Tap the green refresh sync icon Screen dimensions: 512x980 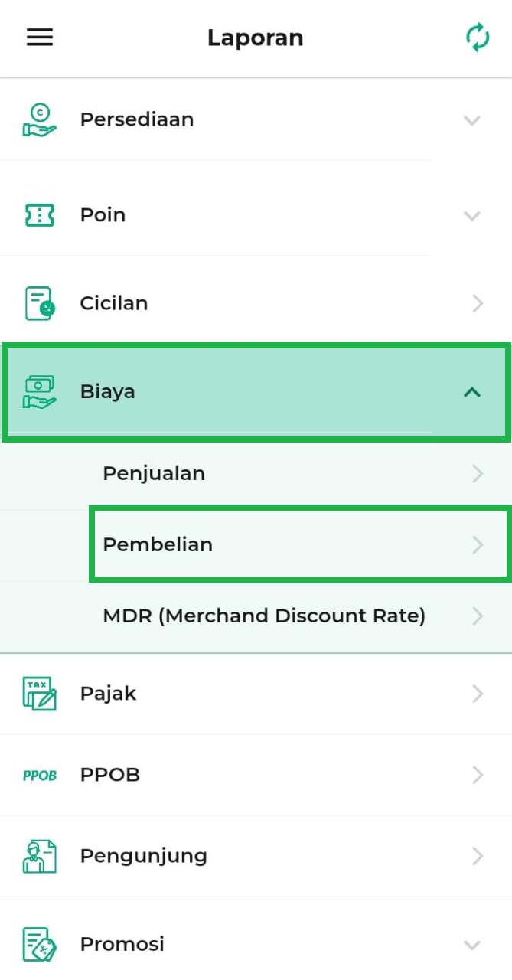478,38
